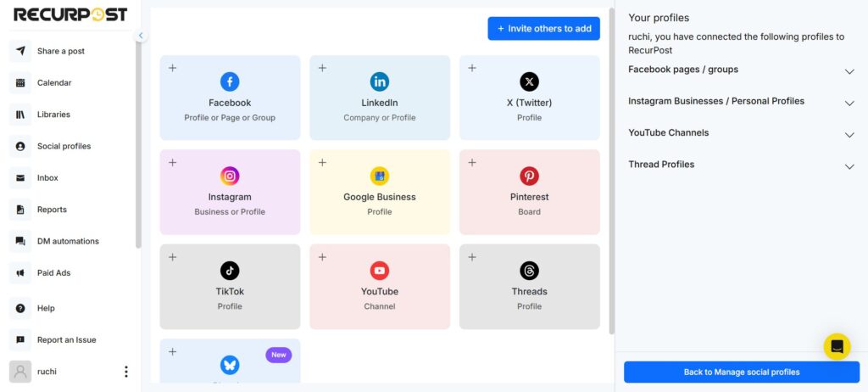Viewport: 868px width, 392px height.
Task: Select Social profiles menu item
Action: (64, 147)
